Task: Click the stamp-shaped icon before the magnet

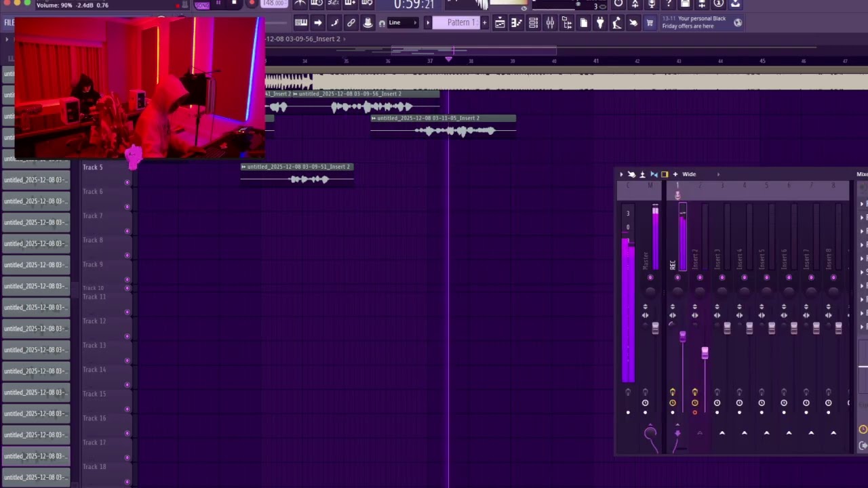Action: click(368, 22)
